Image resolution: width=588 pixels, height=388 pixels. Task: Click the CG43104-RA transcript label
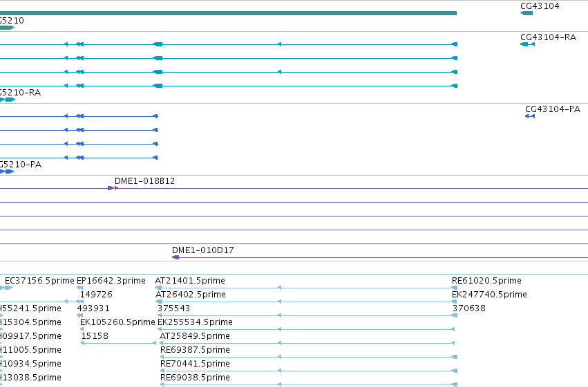pos(548,37)
